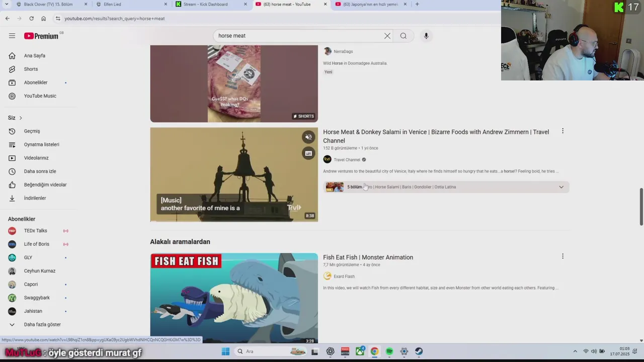Open the Windows Start menu
Viewport: 644px width, 362px height.
coord(225,351)
